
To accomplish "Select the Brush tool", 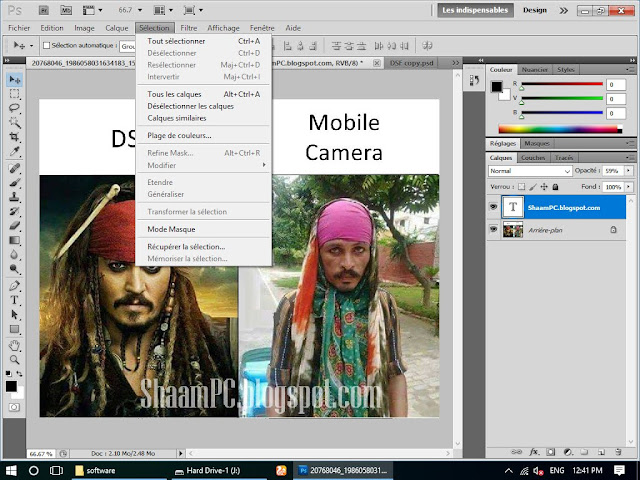I will click(14, 182).
